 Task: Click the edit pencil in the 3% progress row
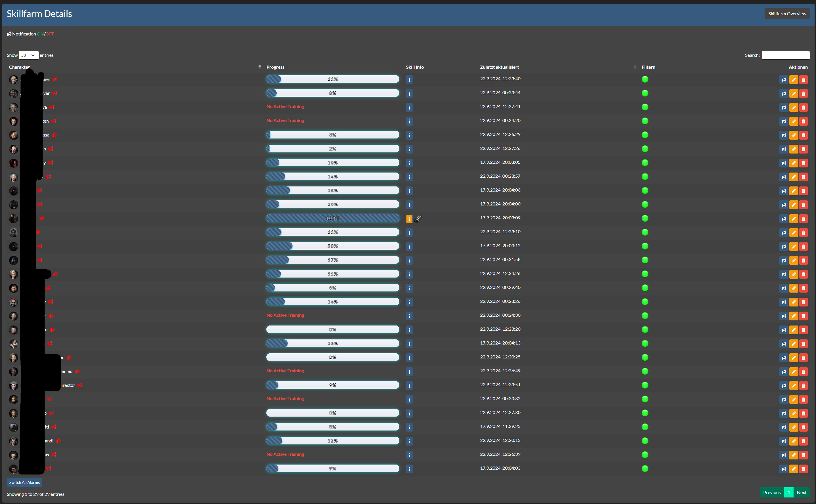(794, 135)
